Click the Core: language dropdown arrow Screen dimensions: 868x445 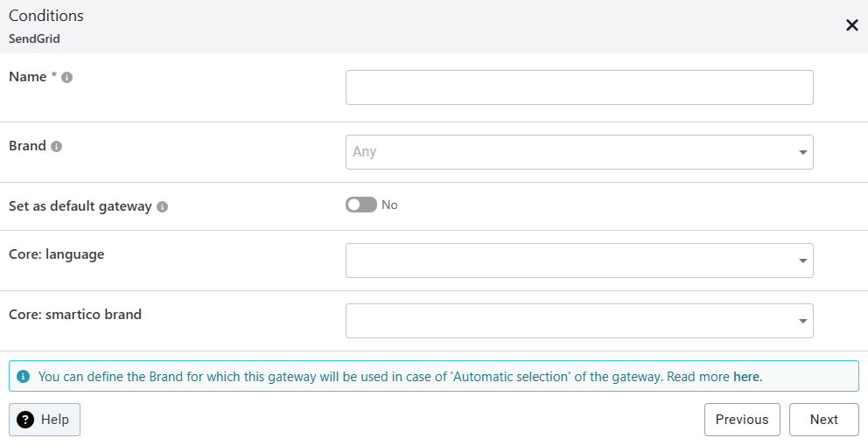coord(802,261)
